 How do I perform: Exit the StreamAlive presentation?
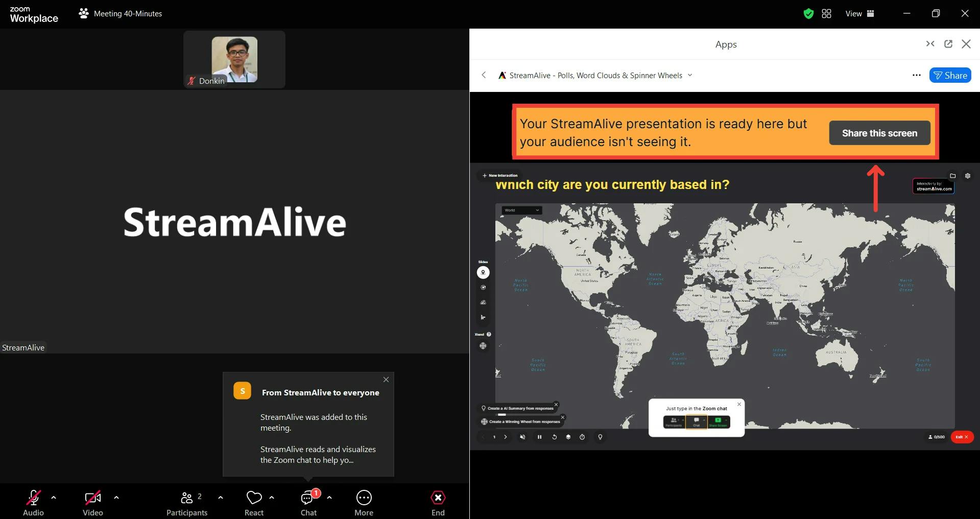click(962, 437)
